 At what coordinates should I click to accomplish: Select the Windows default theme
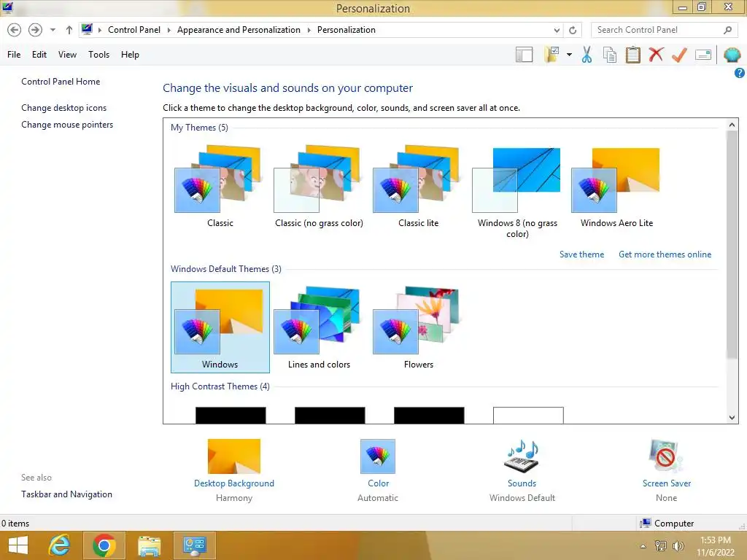point(220,327)
